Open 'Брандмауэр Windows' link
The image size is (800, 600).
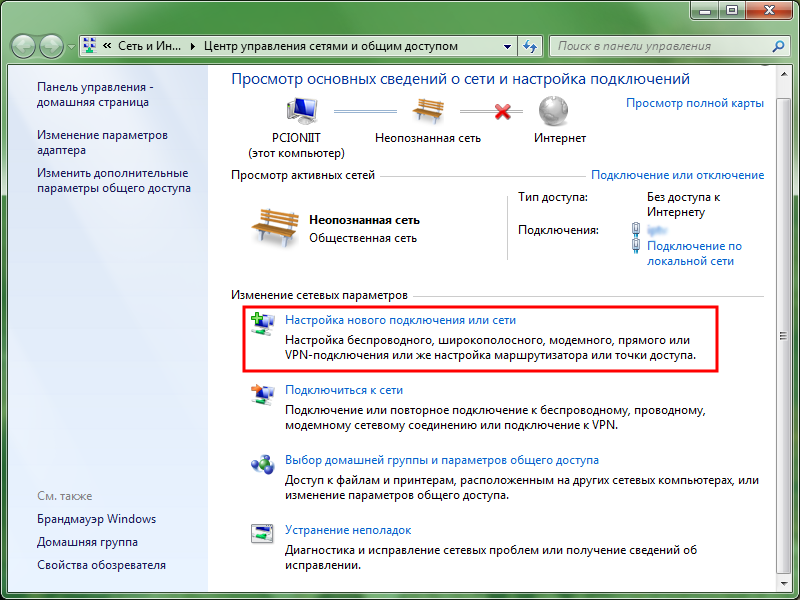96,519
